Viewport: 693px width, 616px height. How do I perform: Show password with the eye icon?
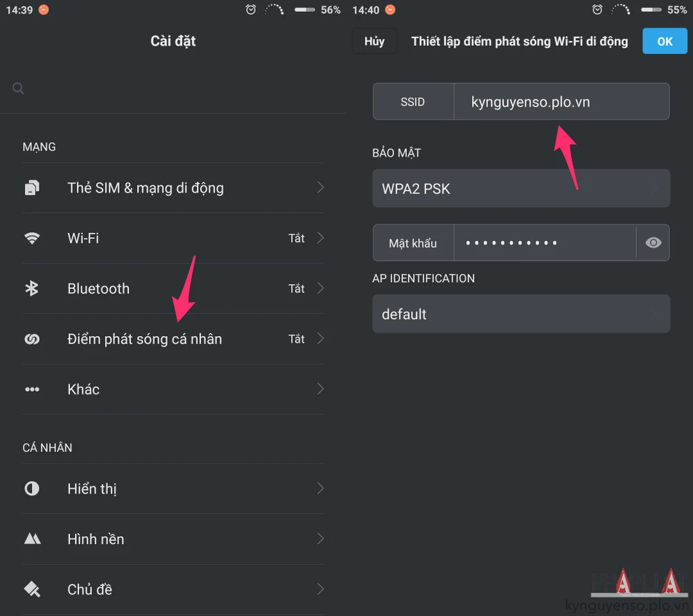coord(653,243)
